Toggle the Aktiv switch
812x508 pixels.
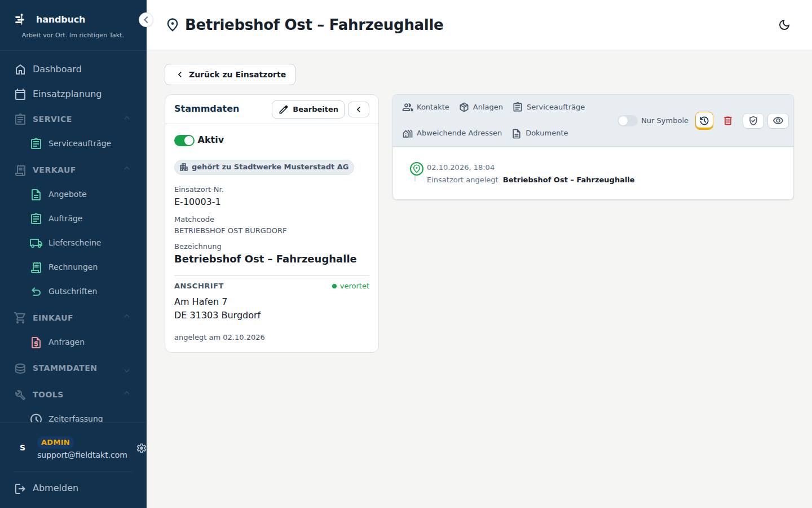184,140
